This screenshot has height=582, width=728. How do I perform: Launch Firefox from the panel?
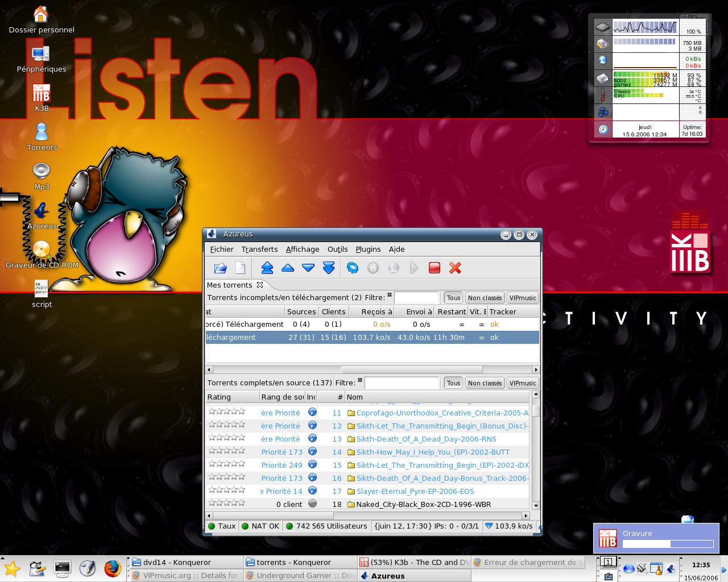click(113, 568)
